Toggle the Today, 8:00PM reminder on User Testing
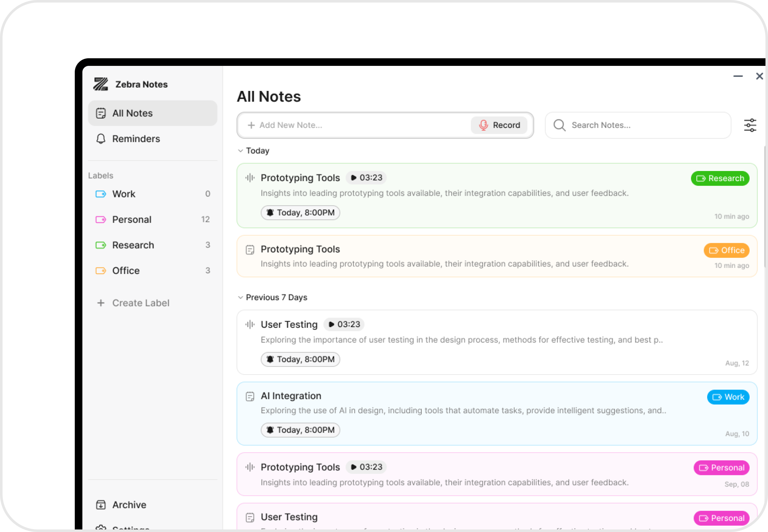The image size is (768, 532). pyautogui.click(x=300, y=359)
